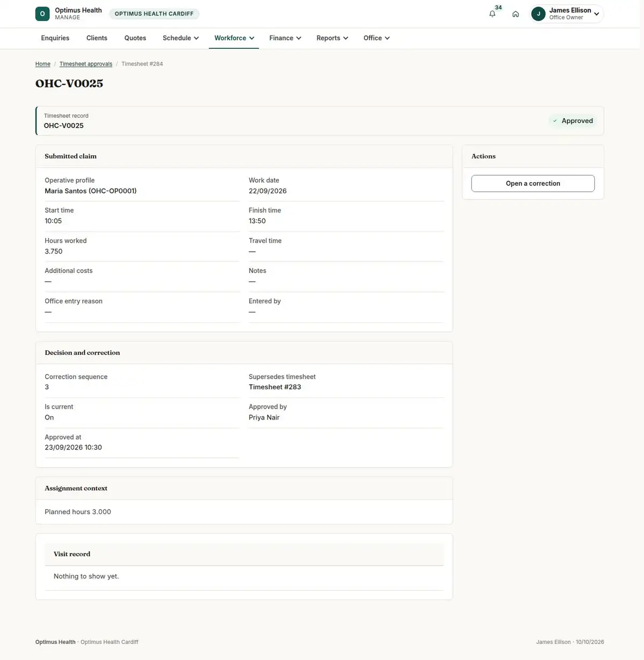Click the Optimus Health green logo
The image size is (644, 660).
[42, 14]
